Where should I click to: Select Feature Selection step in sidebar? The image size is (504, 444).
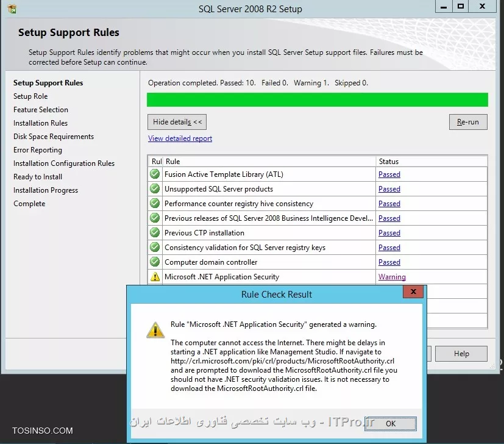pos(41,110)
